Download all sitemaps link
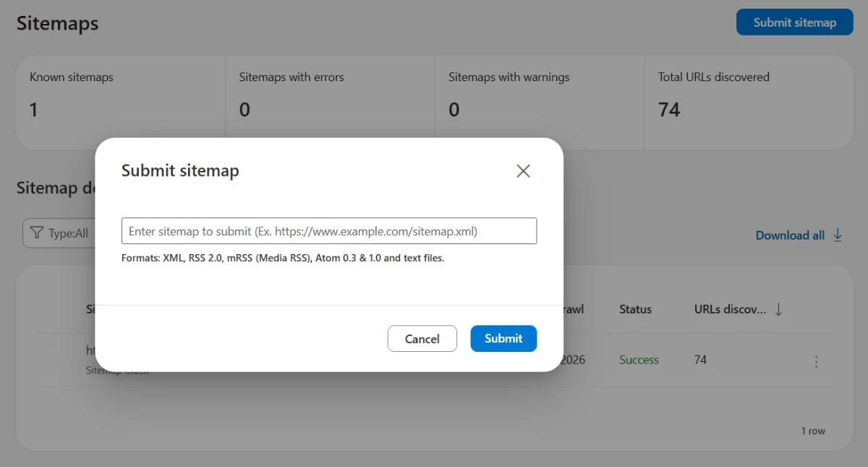 [790, 235]
